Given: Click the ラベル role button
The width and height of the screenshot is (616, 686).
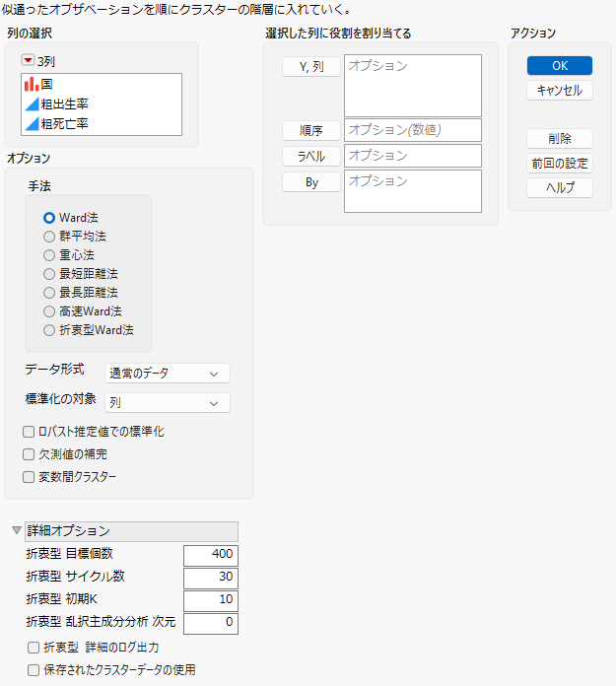Looking at the screenshot, I should pyautogui.click(x=311, y=156).
